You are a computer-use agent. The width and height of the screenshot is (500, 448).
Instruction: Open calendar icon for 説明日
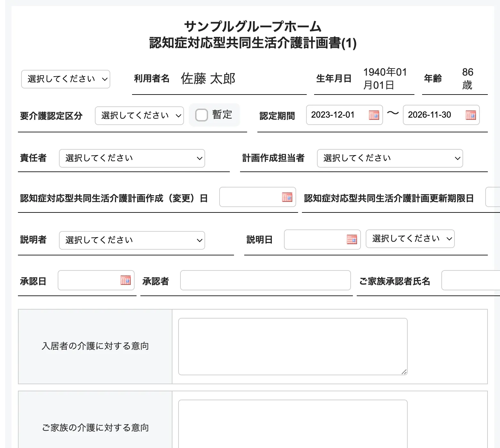(x=352, y=239)
